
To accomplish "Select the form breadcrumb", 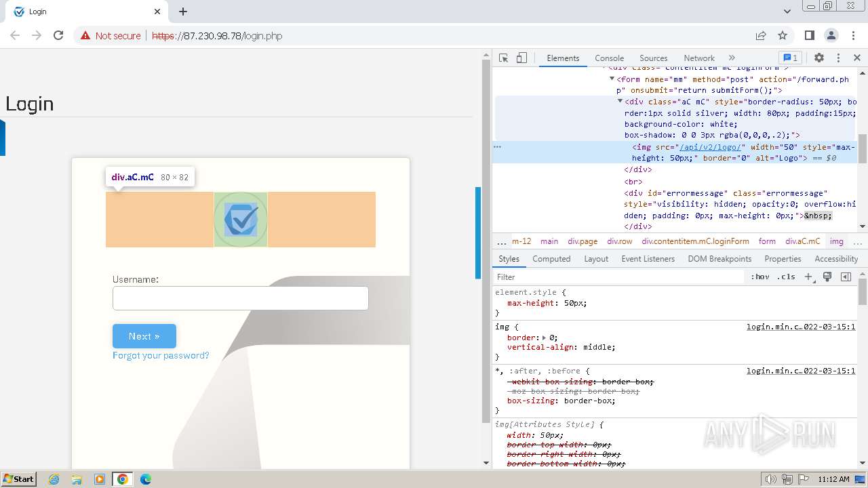I will tap(767, 241).
